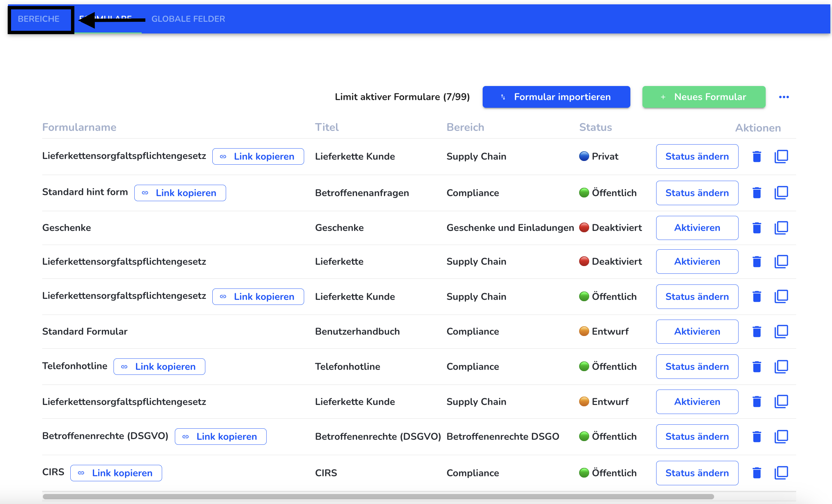The height and width of the screenshot is (504, 832).
Task: Open the Globale Felder tab
Action: (188, 19)
